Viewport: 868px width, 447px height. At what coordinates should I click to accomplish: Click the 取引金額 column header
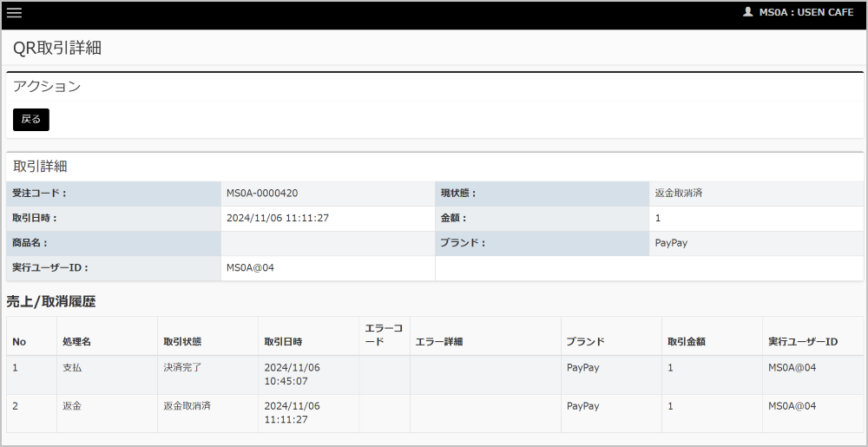pos(686,342)
